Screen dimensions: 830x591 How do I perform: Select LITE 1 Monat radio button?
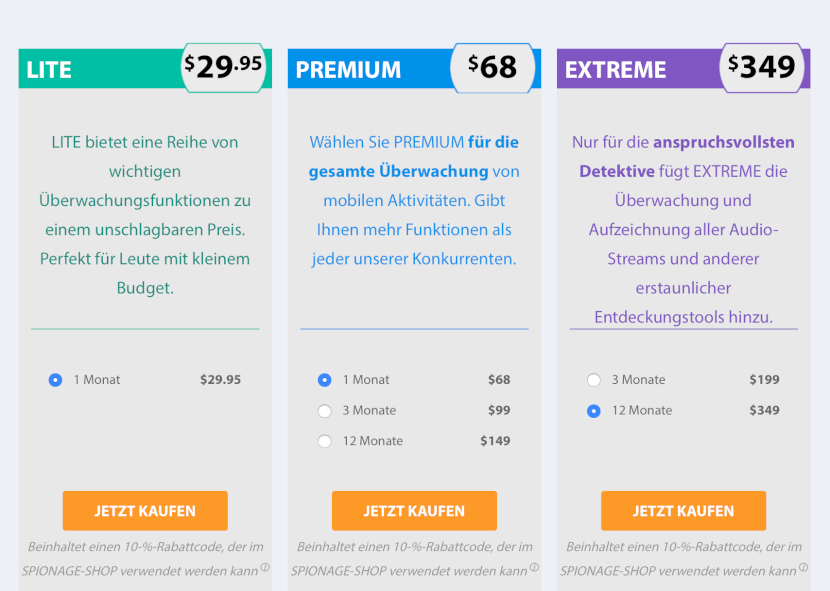point(55,380)
